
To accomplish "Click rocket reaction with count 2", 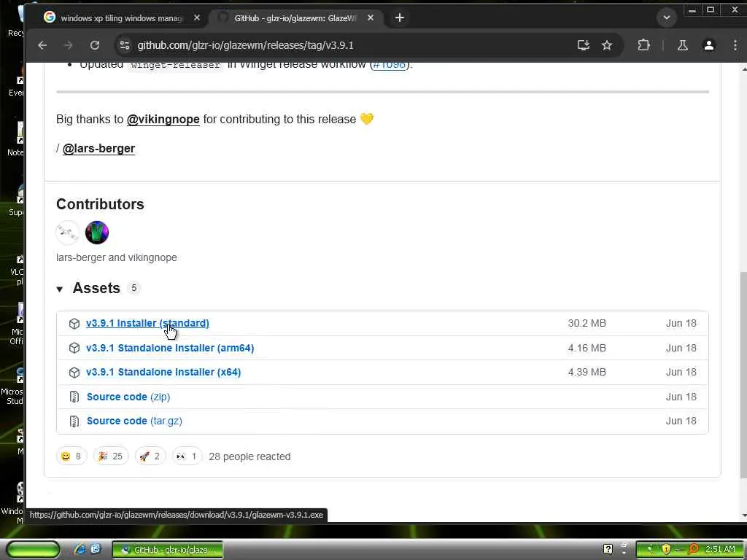I will tap(150, 456).
